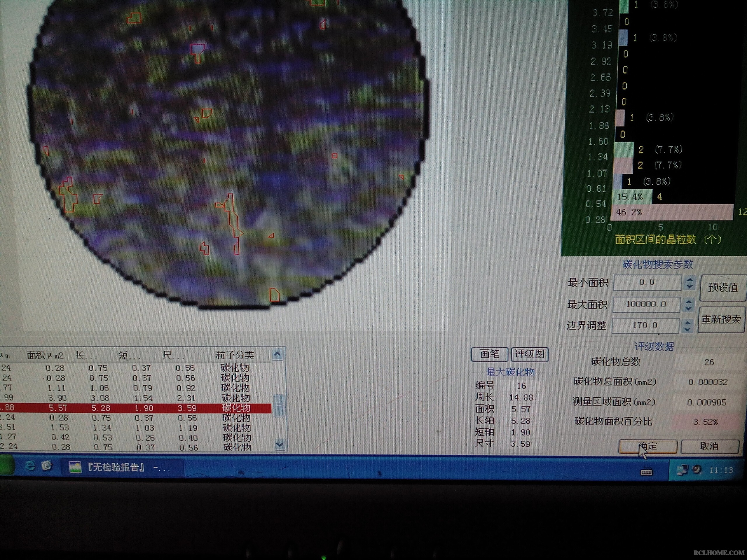Click the 确定 confirm button
The height and width of the screenshot is (560, 747).
click(648, 447)
